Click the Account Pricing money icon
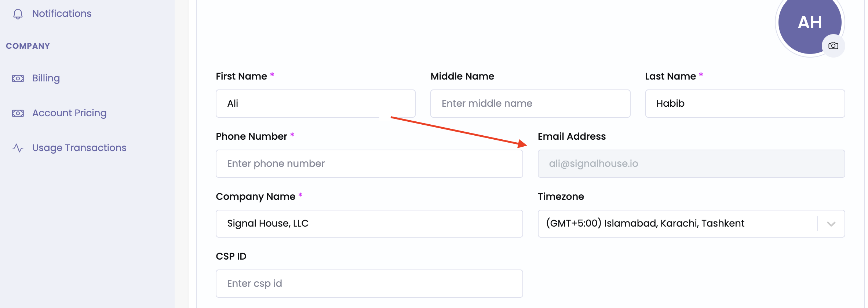The height and width of the screenshot is (308, 868). (x=18, y=113)
